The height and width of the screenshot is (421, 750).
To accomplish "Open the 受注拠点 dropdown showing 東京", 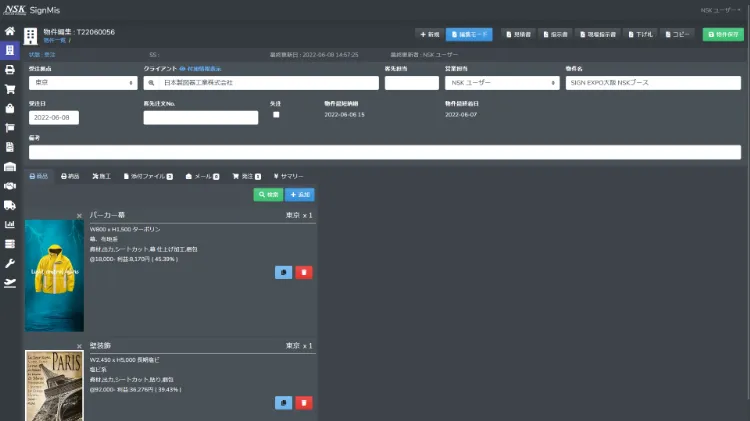I will click(x=80, y=83).
